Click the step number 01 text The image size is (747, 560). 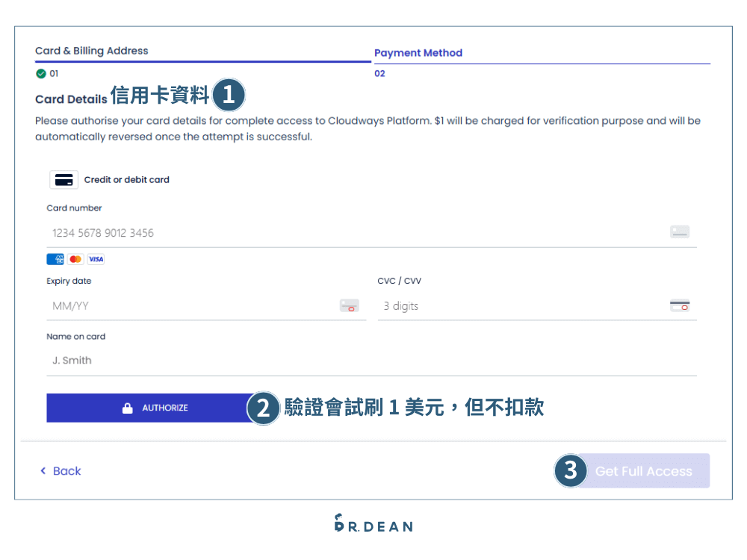54,74
